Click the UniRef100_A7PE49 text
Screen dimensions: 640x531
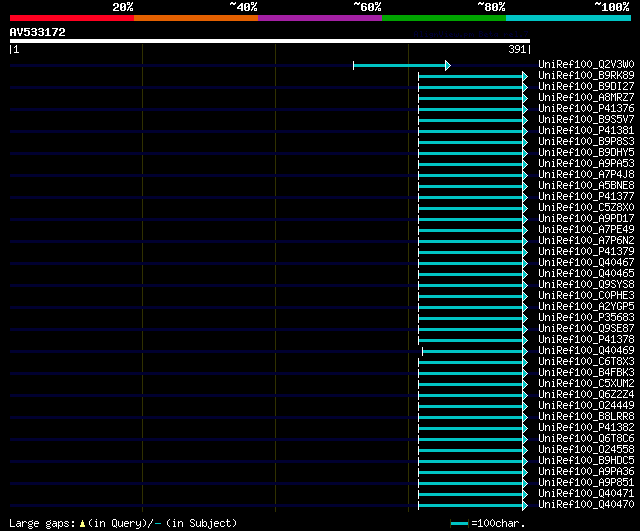point(586,230)
